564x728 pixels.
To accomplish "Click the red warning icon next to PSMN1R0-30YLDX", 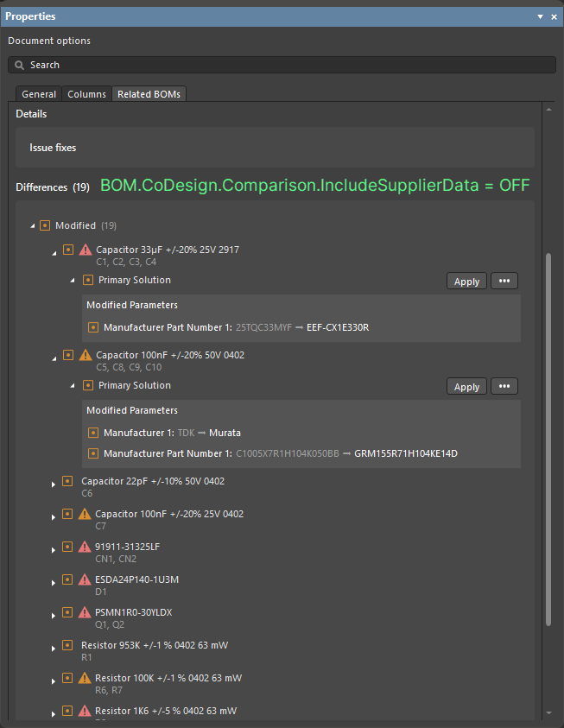I will (85, 612).
